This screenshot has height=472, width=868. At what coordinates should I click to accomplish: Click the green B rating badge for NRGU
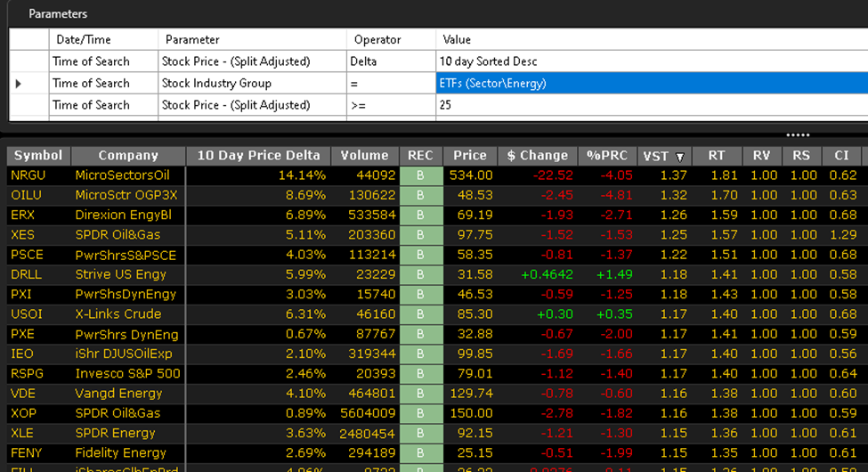[x=420, y=175]
